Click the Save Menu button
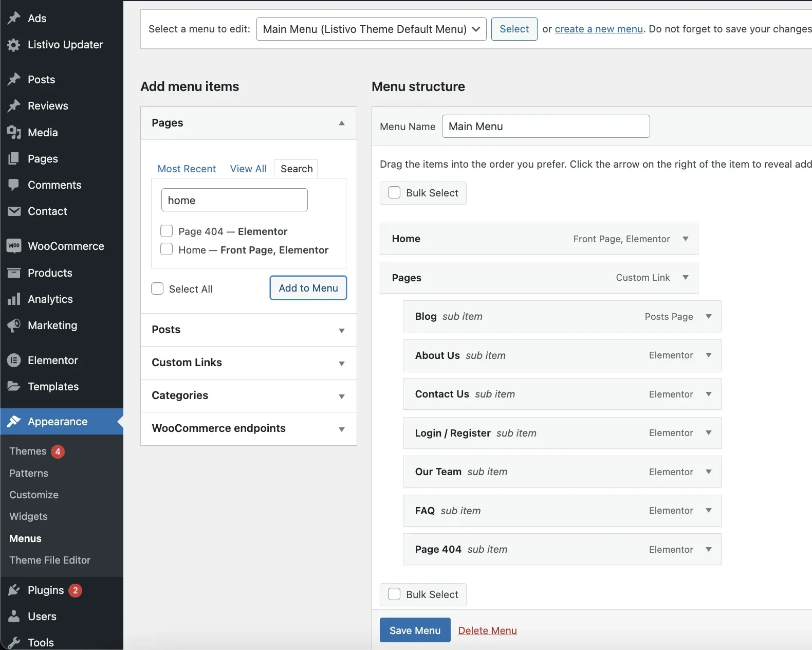This screenshot has height=650, width=812. 415,630
